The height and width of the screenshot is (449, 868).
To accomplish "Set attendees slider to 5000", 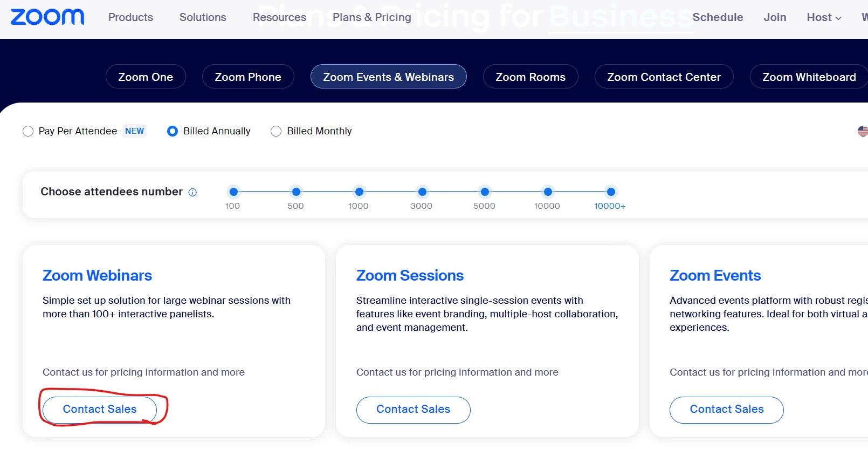I will 485,192.
